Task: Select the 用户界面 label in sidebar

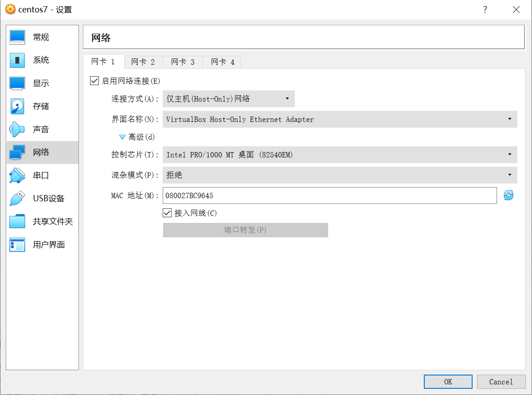Action: tap(49, 245)
